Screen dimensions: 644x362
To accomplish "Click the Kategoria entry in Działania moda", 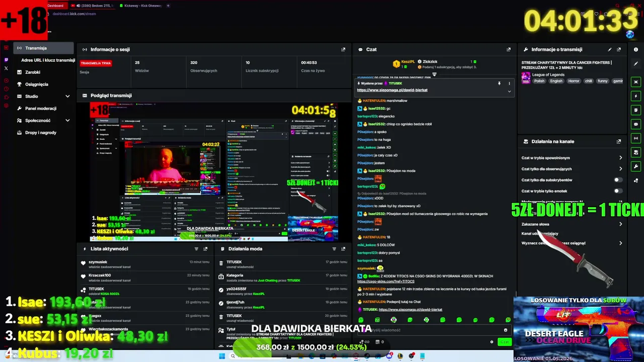I will pos(282,278).
